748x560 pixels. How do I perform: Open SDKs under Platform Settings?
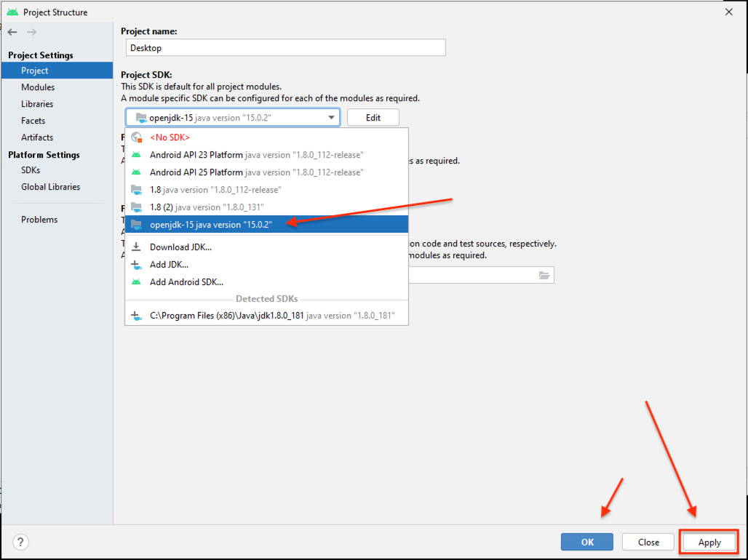[31, 170]
